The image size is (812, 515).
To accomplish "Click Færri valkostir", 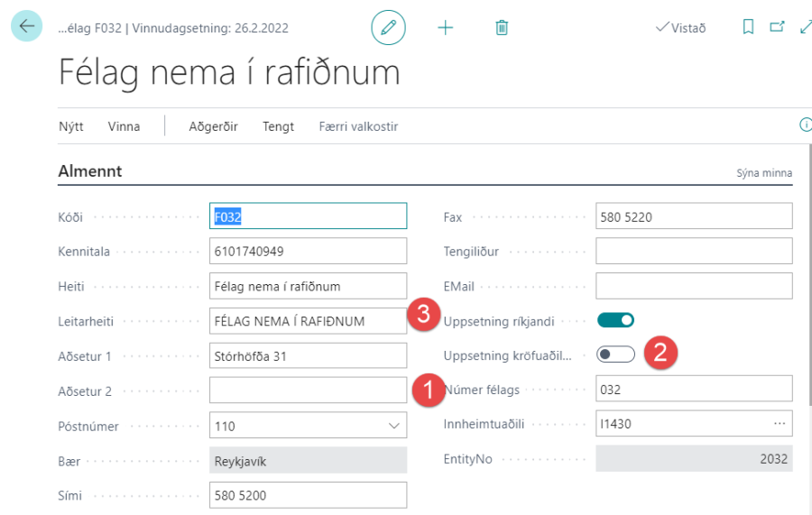I will point(358,126).
